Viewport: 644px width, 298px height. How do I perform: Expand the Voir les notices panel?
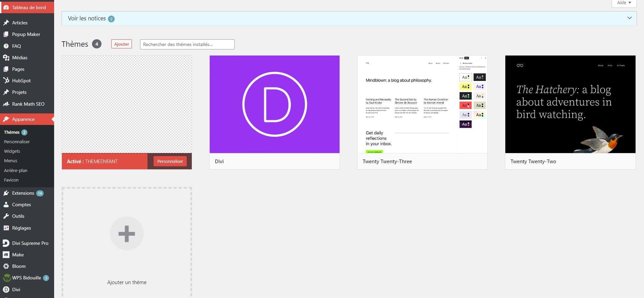(629, 18)
